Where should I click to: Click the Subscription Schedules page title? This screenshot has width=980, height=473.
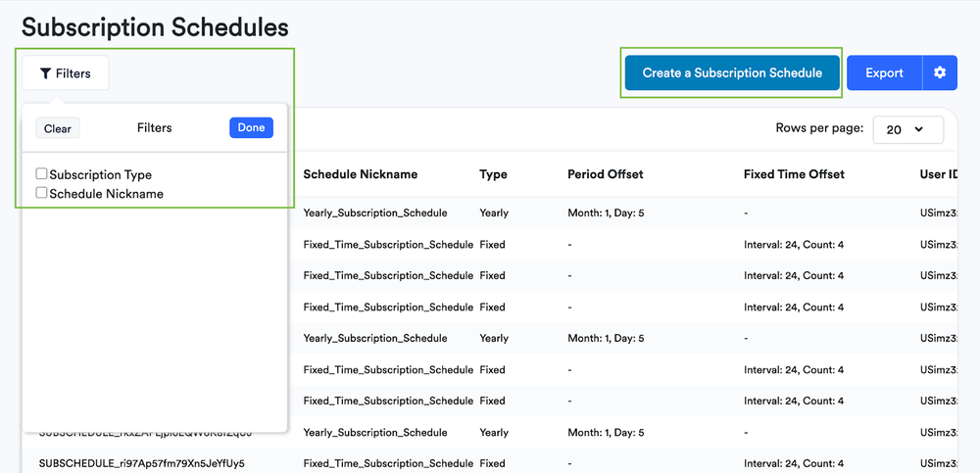tap(155, 26)
